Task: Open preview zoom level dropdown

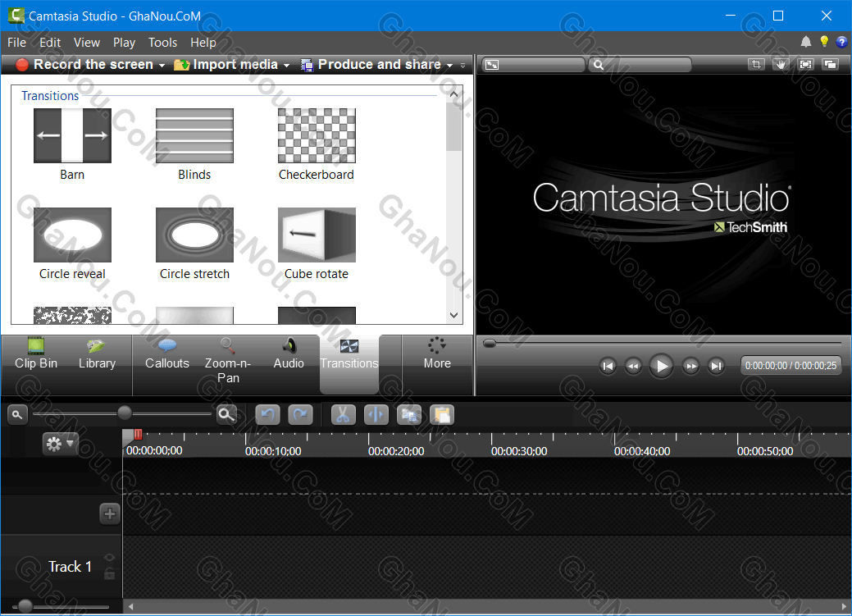Action: tap(640, 65)
